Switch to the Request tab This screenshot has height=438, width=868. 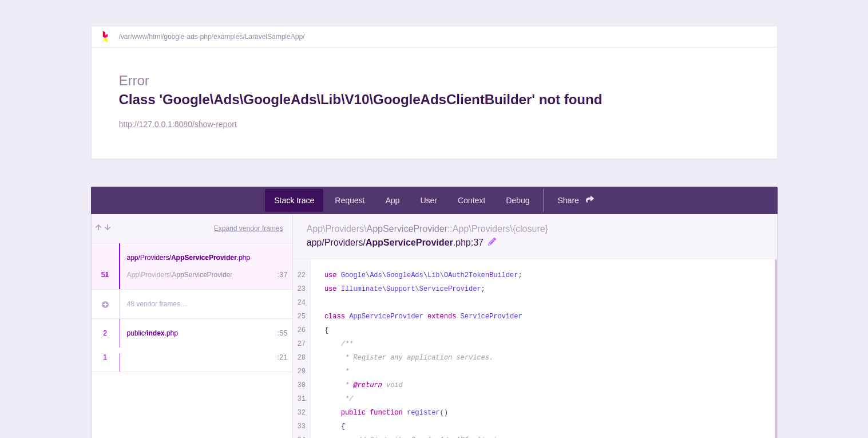point(350,200)
